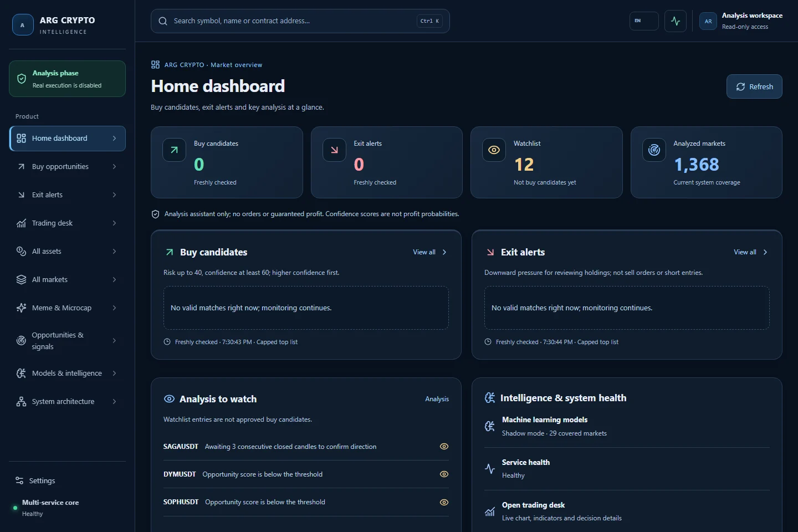Screen dimensions: 798x532
Task: Click the Refresh button
Action: pyautogui.click(x=754, y=86)
